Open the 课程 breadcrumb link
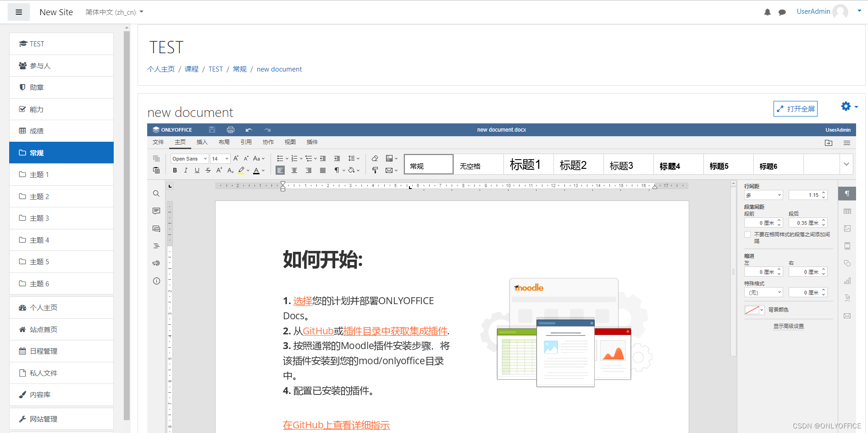868x433 pixels. [x=192, y=69]
